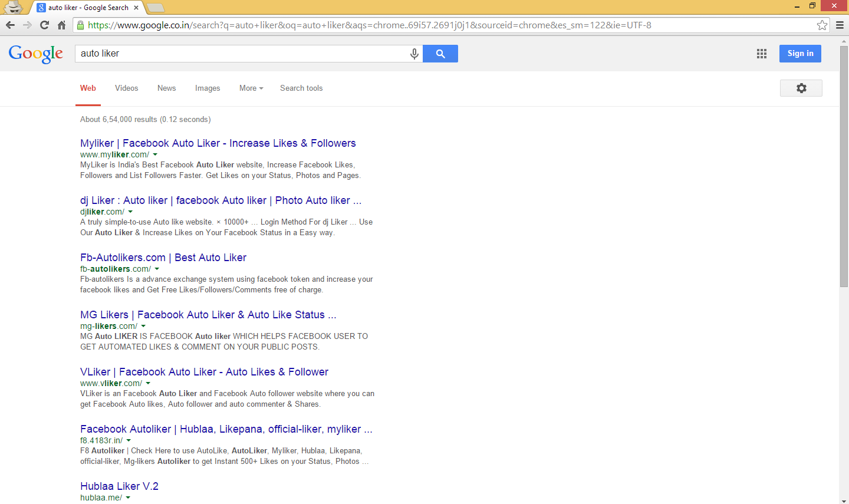The width and height of the screenshot is (849, 504).
Task: Click the incognito figure icon in title bar
Action: 13,7
